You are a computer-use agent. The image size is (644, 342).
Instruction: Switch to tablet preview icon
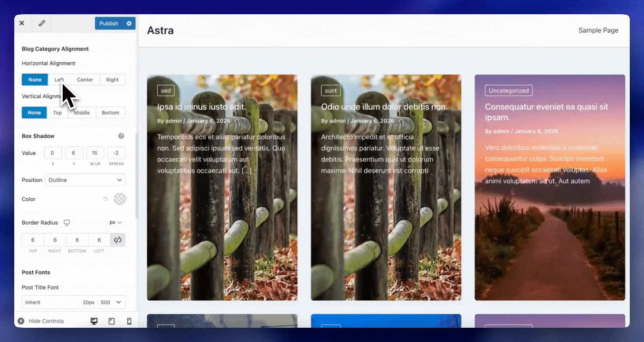(112, 321)
